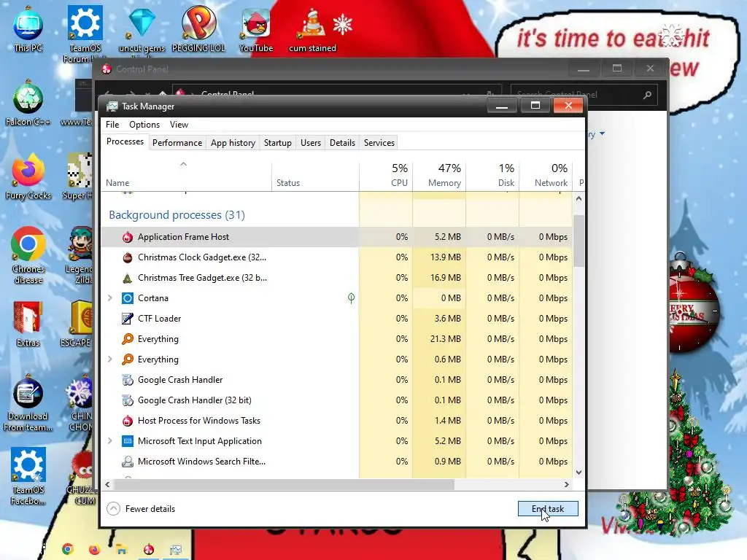This screenshot has height=560, width=747.
Task: Click the 21.3 MB memory value for Everything
Action: (x=446, y=339)
